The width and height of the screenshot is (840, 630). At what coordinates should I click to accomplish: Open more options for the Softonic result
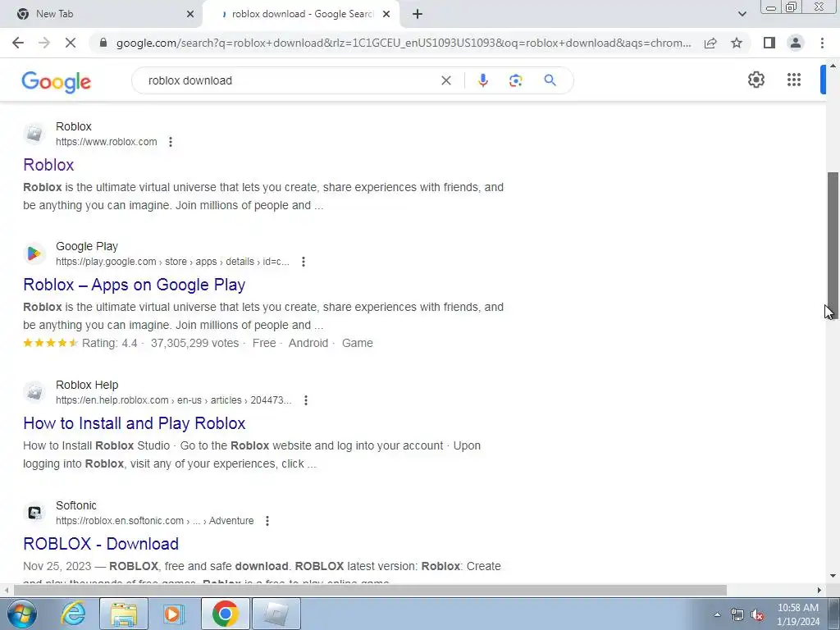(267, 521)
